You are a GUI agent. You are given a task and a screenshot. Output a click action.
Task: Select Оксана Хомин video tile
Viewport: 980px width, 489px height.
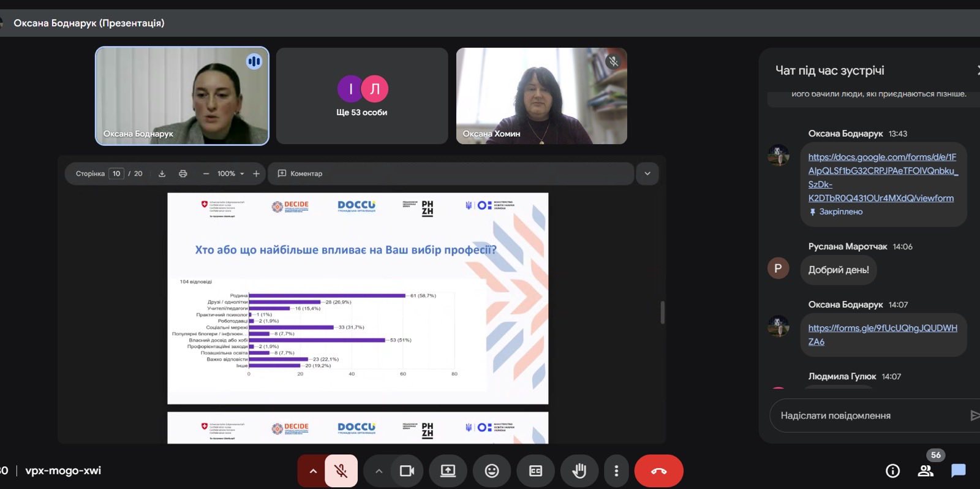(x=541, y=96)
